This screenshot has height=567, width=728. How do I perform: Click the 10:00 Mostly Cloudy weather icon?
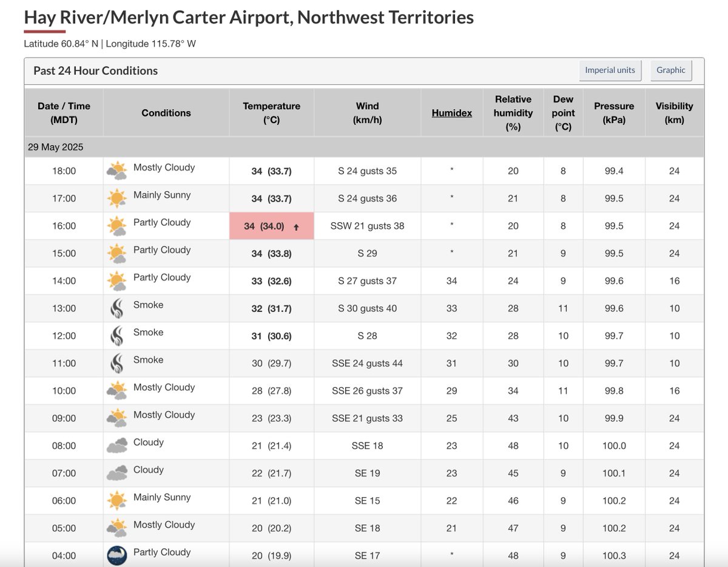[x=116, y=390]
